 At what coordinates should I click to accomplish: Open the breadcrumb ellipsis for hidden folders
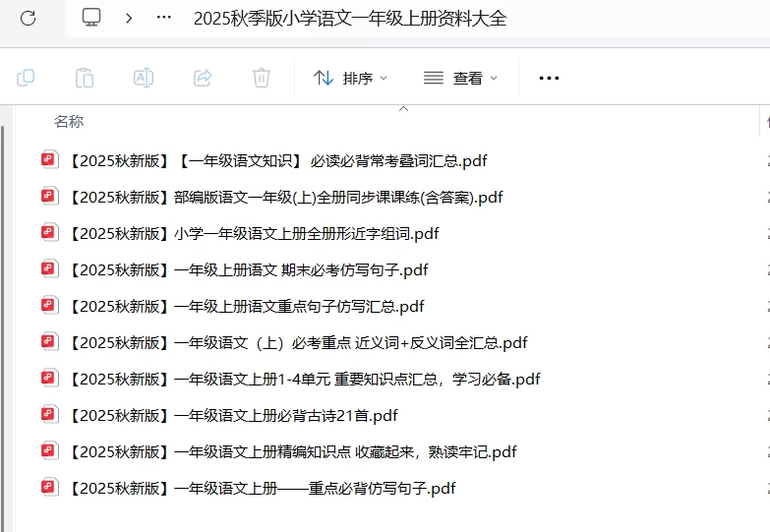(x=163, y=18)
